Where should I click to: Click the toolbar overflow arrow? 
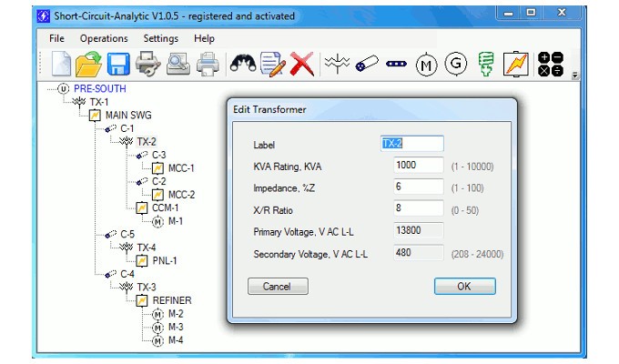[x=574, y=75]
